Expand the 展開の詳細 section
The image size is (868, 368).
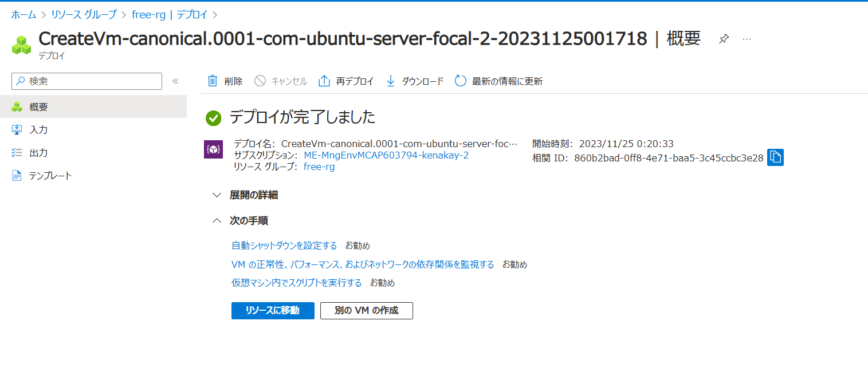245,195
